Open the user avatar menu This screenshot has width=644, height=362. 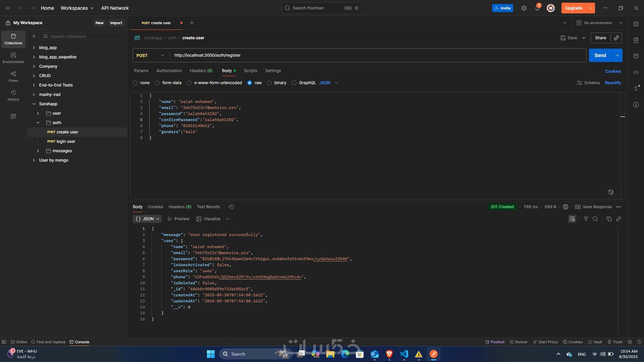pyautogui.click(x=551, y=8)
